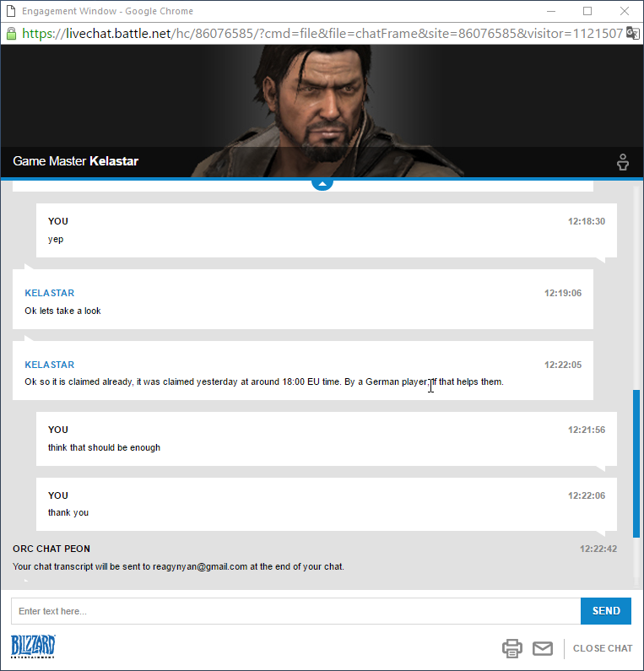Click the chat transcript notice with the gmail address
The image size is (644, 671).
pyautogui.click(x=178, y=566)
